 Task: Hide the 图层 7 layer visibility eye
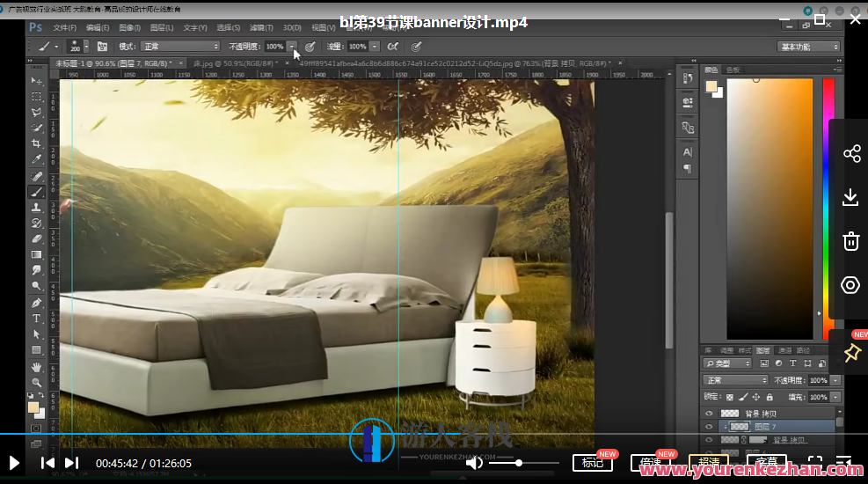tap(709, 426)
